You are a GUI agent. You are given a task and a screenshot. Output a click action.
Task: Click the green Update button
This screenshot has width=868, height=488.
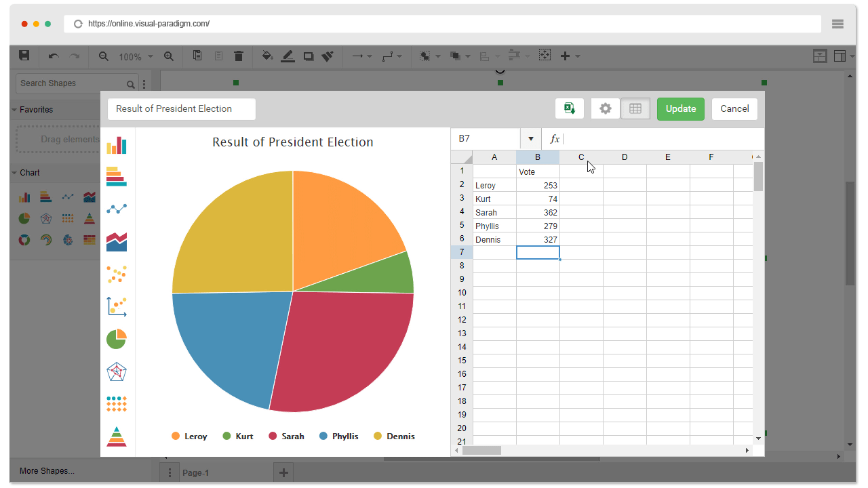point(681,108)
